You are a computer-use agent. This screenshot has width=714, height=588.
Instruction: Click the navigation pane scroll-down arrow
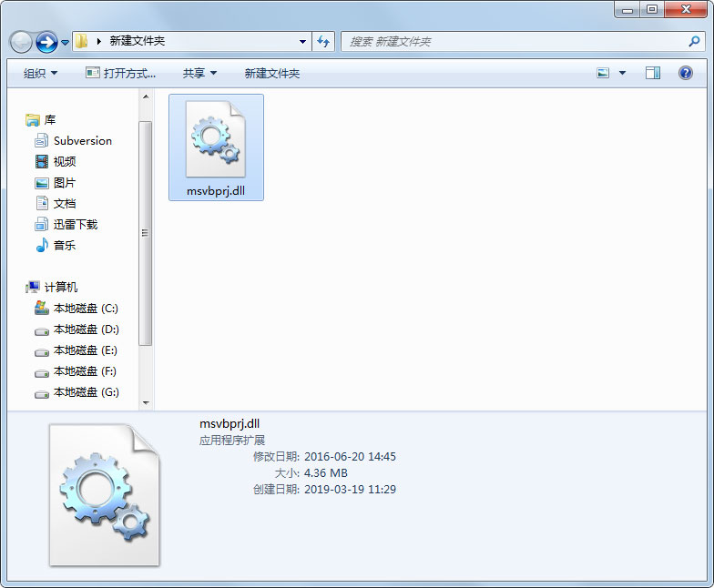pos(146,402)
